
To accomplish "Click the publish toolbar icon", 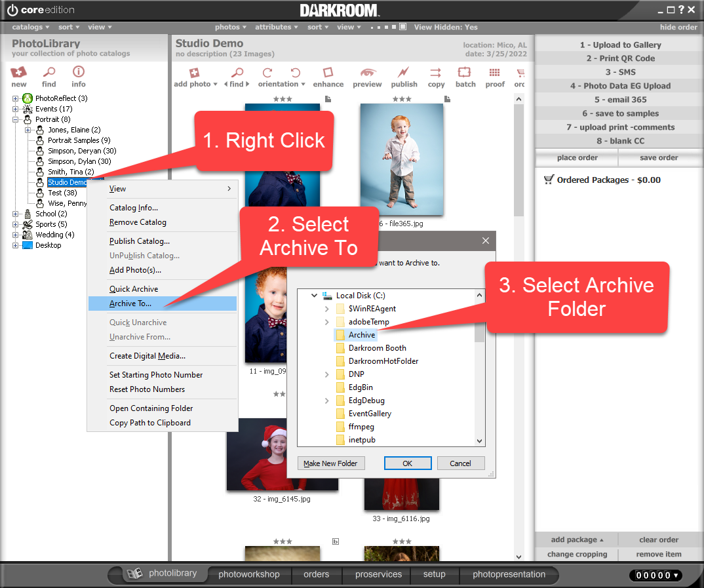I will pyautogui.click(x=403, y=72).
